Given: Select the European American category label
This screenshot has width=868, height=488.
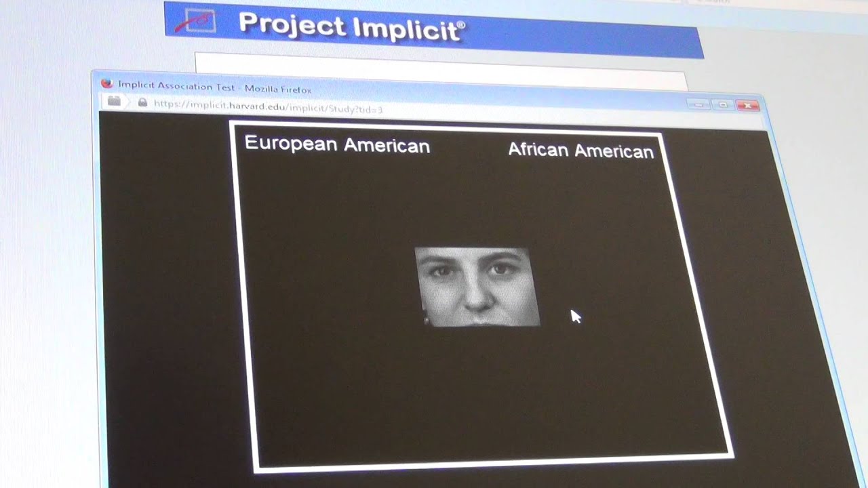Looking at the screenshot, I should point(337,144).
